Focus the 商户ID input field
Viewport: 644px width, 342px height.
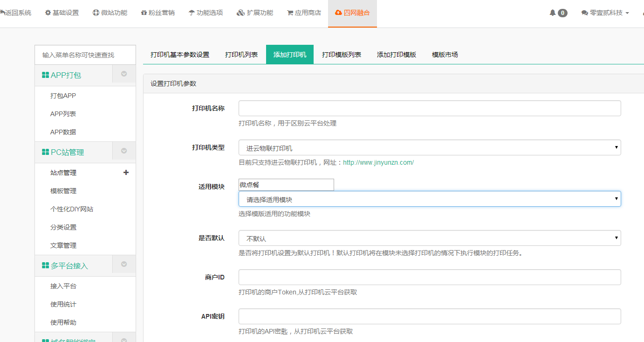point(430,277)
